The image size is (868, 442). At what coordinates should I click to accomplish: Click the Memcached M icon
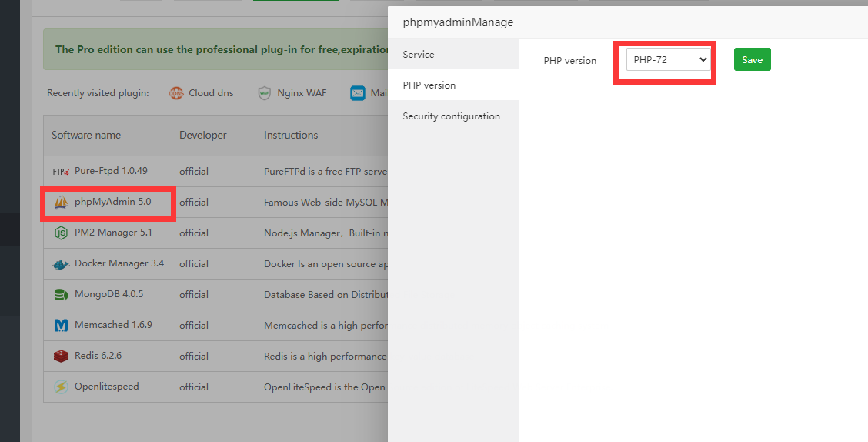click(61, 325)
